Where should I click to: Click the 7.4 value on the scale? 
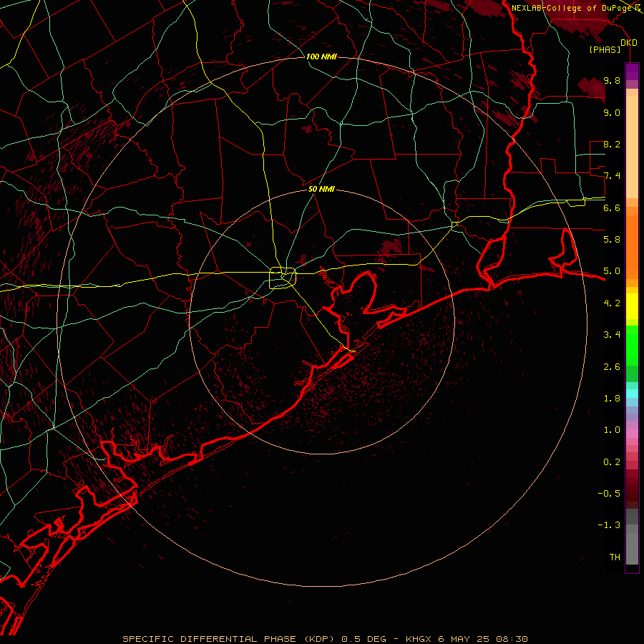click(x=612, y=176)
